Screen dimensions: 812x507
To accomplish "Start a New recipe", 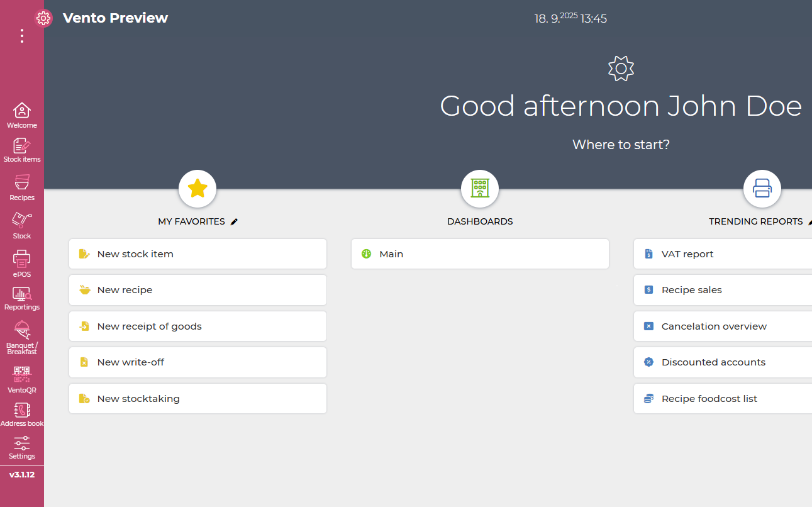I will pos(197,290).
